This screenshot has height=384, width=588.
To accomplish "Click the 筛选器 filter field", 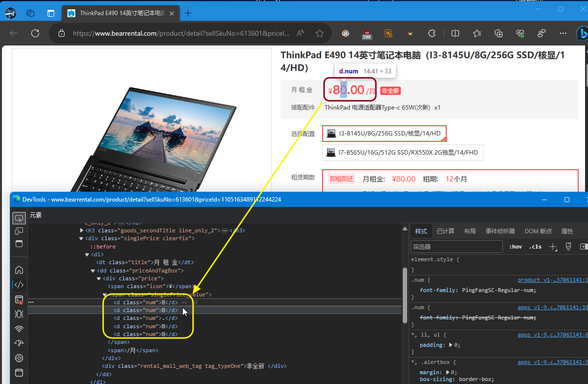I will [457, 247].
